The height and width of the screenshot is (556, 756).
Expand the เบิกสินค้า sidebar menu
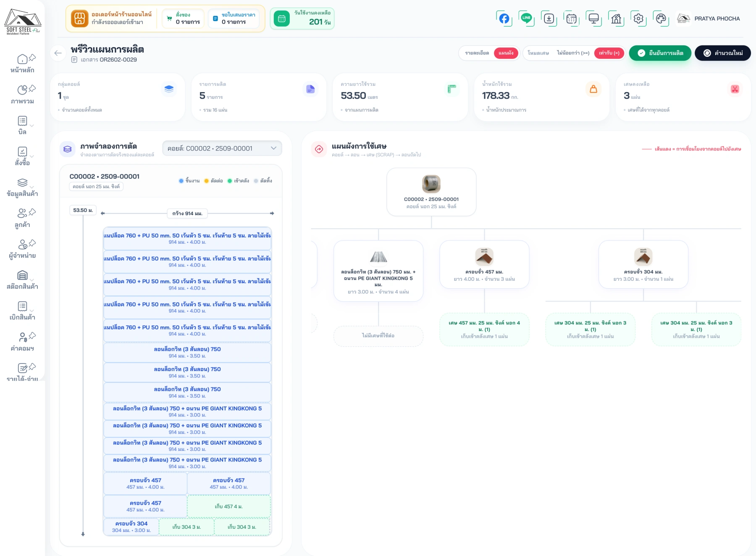pyautogui.click(x=32, y=311)
